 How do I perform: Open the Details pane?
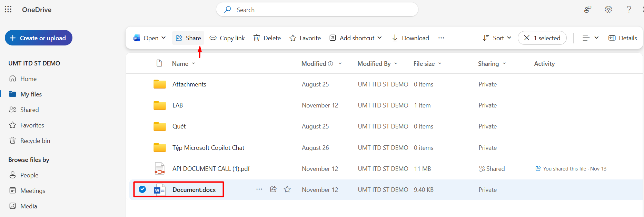click(x=623, y=38)
